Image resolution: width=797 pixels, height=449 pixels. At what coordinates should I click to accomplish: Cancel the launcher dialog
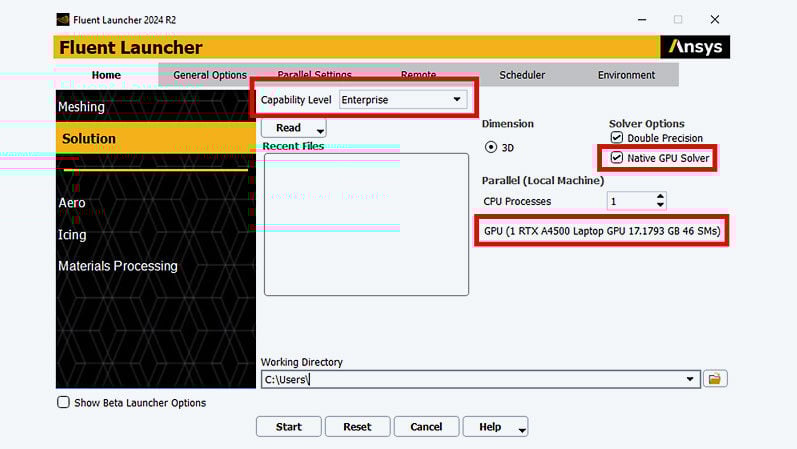click(x=426, y=427)
